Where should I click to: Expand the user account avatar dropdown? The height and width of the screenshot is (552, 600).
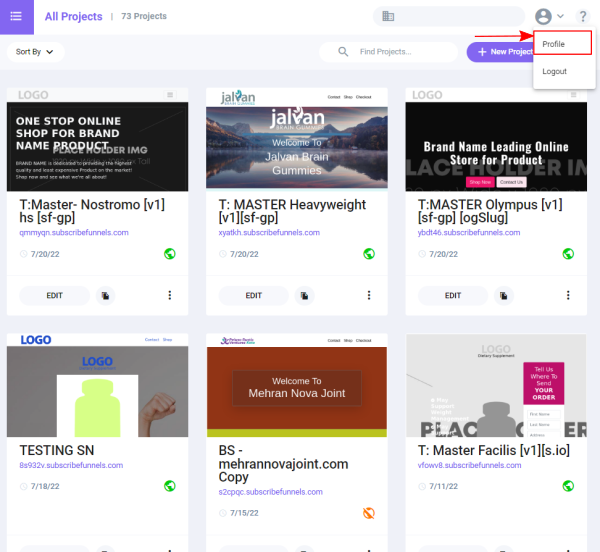(x=549, y=16)
